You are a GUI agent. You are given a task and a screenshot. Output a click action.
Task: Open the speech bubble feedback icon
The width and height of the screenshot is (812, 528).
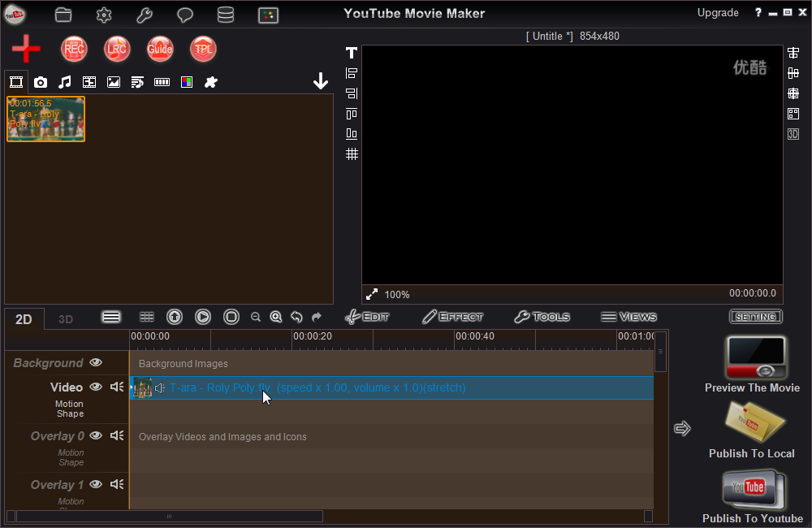click(x=185, y=15)
